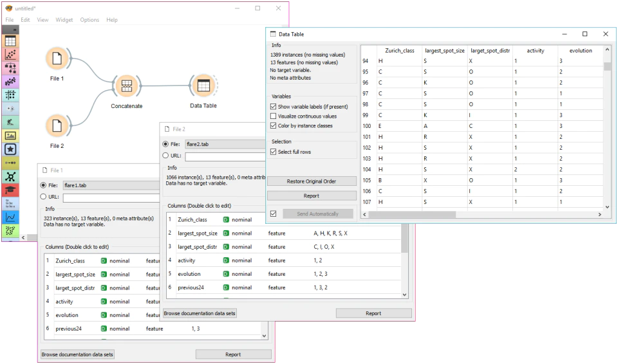Open the Image Analytics category picture icon
Screen dimensions: 618x364
(x=10, y=136)
